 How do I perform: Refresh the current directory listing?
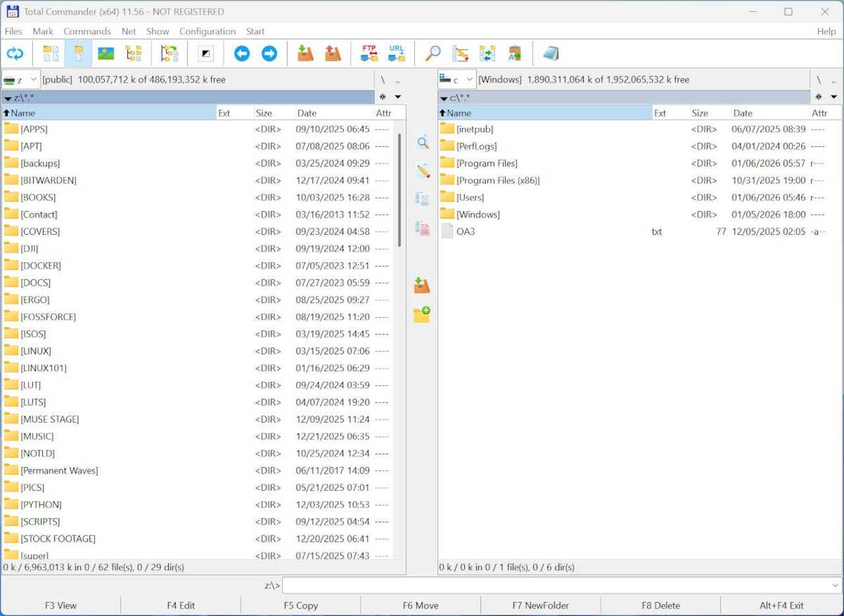[x=15, y=53]
